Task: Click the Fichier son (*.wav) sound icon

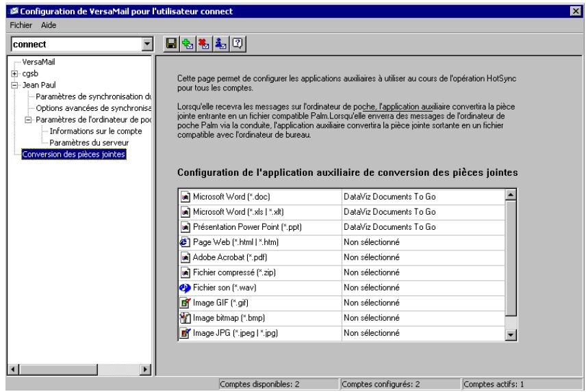Action: (185, 288)
